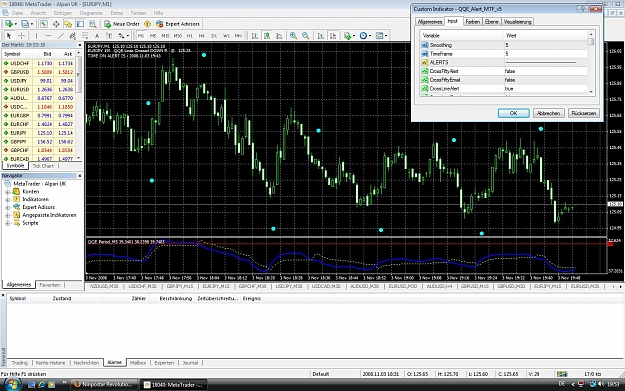Select the M5 timeframe button
The width and height of the screenshot is (625, 391).
tap(153, 36)
